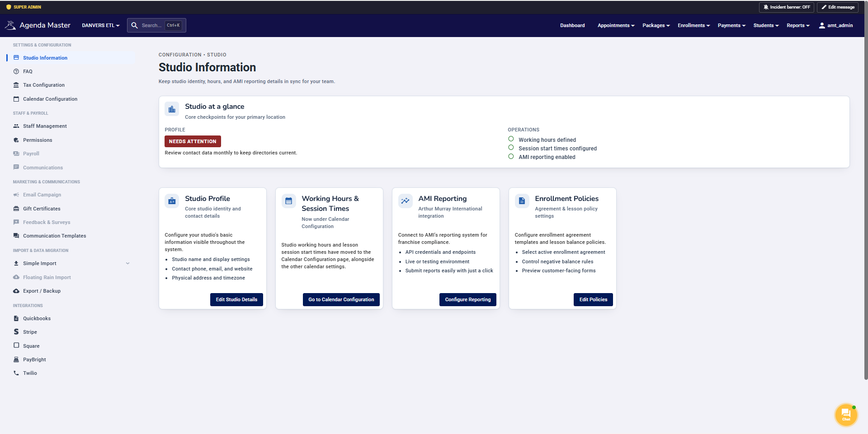Click the Studio Information sidebar icon
This screenshot has width=868, height=434.
[x=16, y=58]
